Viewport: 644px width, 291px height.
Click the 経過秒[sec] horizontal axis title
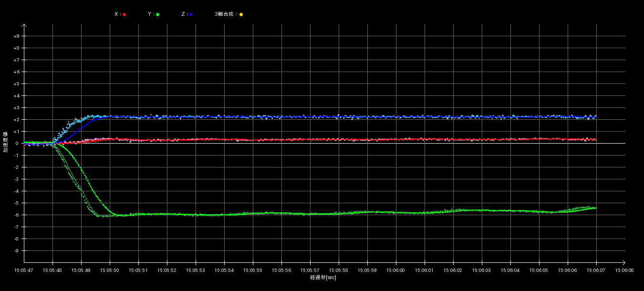[x=323, y=277]
